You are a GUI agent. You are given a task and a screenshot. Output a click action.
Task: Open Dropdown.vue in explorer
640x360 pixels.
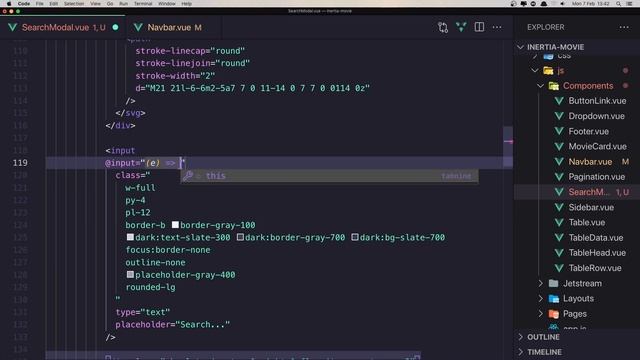596,116
